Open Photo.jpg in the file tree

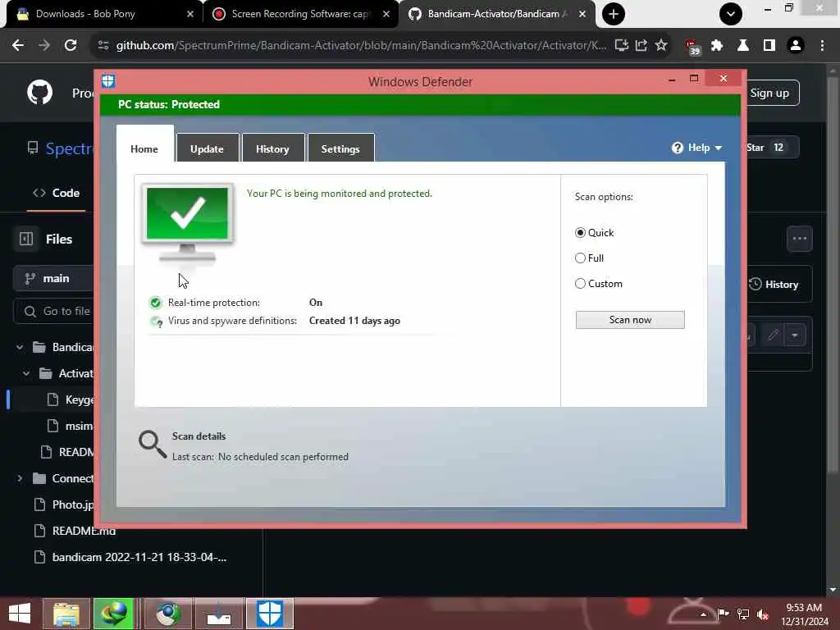(x=64, y=504)
